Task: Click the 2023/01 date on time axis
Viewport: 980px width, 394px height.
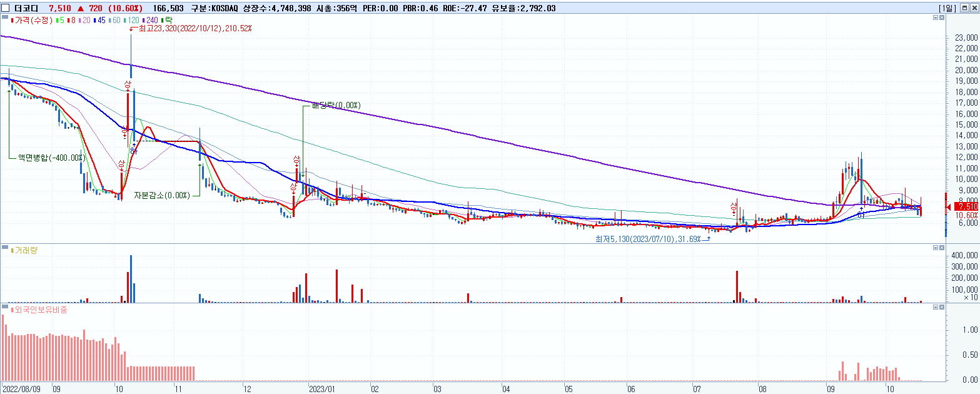Action: [323, 388]
